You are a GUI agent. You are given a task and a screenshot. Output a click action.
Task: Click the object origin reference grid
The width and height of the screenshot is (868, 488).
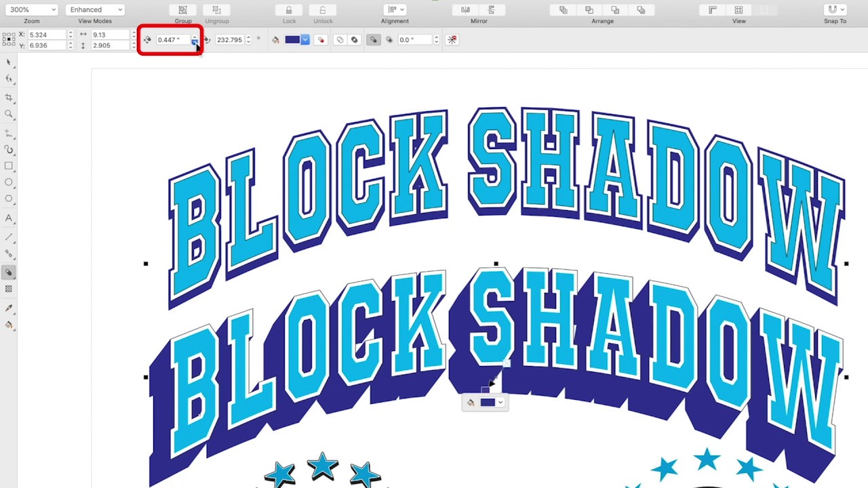point(9,40)
